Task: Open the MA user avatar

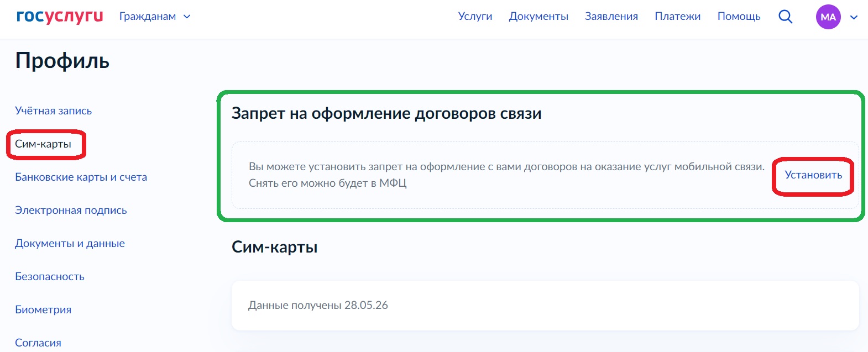Action: click(x=828, y=17)
